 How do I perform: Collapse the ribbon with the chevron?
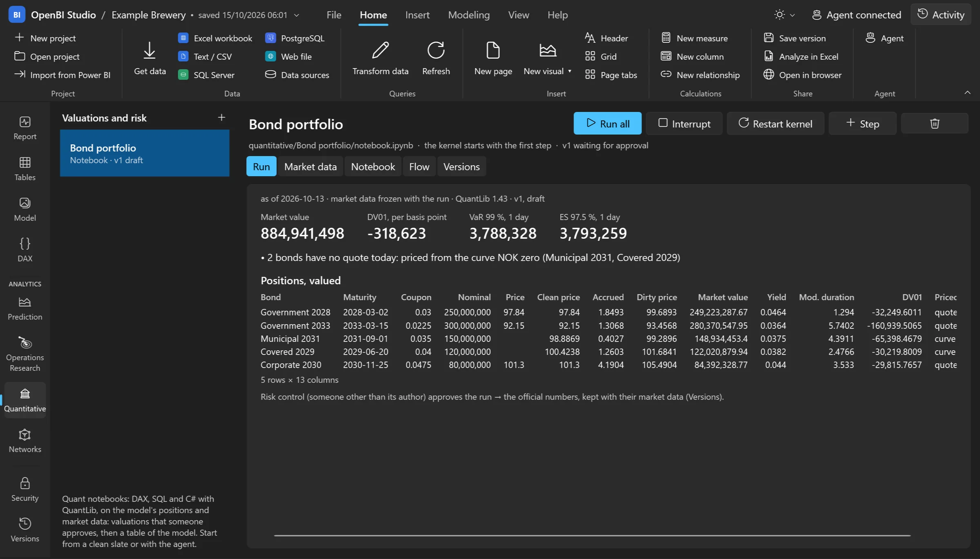(x=967, y=93)
